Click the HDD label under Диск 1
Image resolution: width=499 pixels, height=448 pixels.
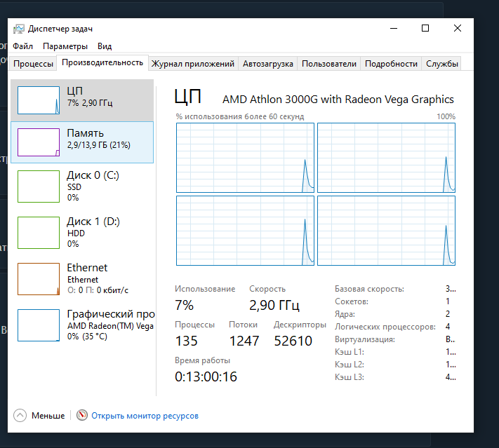pos(76,233)
